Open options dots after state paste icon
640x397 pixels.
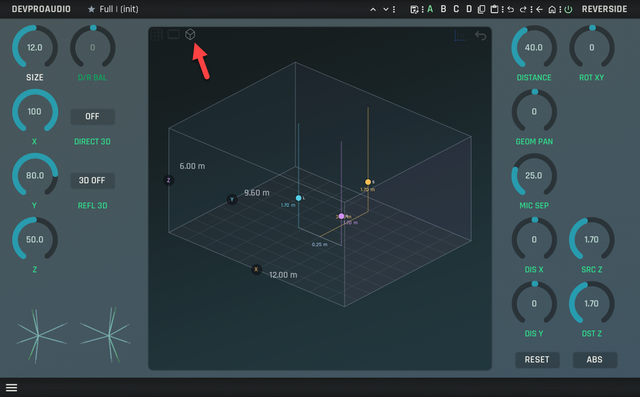[503, 9]
